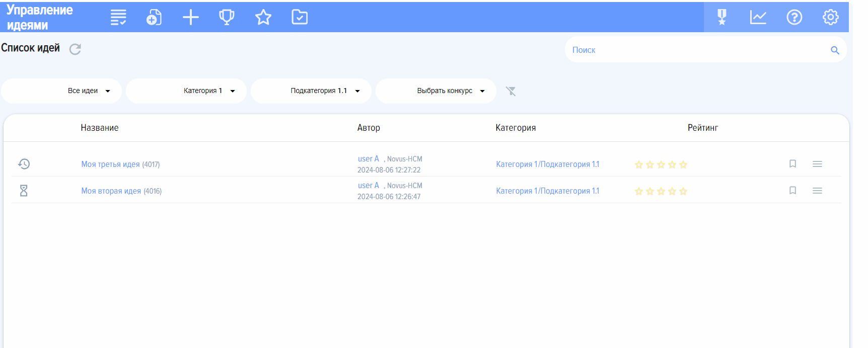Open the settings gear icon
Image resolution: width=868 pixels, height=348 pixels.
pyautogui.click(x=830, y=17)
